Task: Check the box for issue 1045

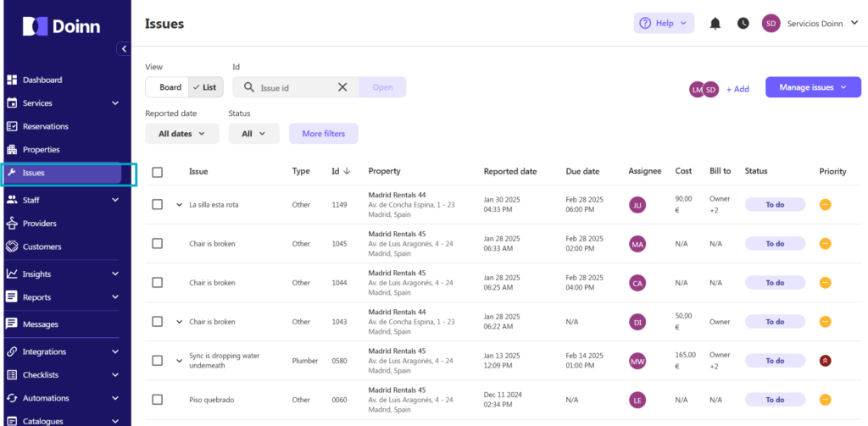Action: [157, 243]
